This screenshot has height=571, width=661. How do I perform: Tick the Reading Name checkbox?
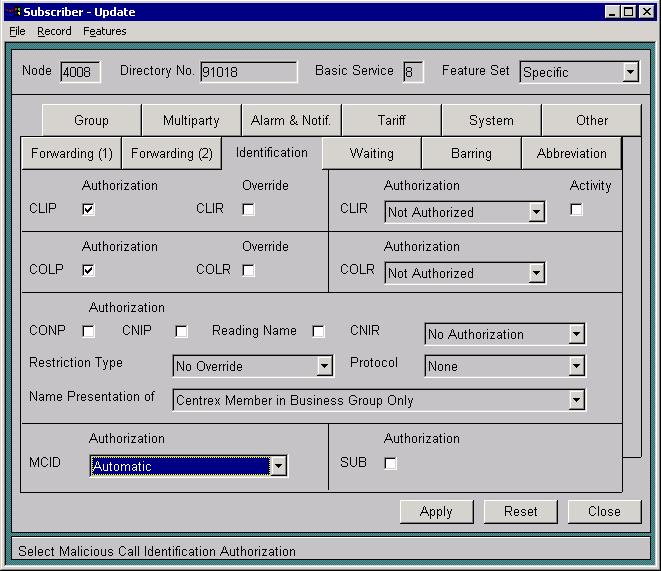click(x=318, y=331)
